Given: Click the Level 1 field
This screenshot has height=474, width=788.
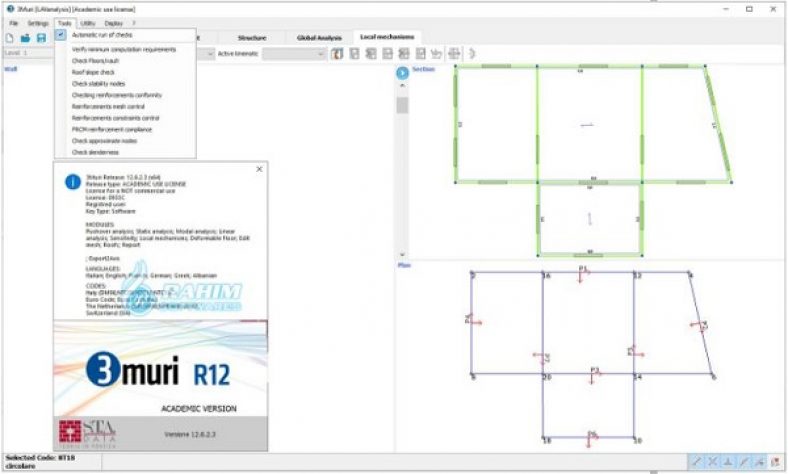Looking at the screenshot, I should (29, 52).
